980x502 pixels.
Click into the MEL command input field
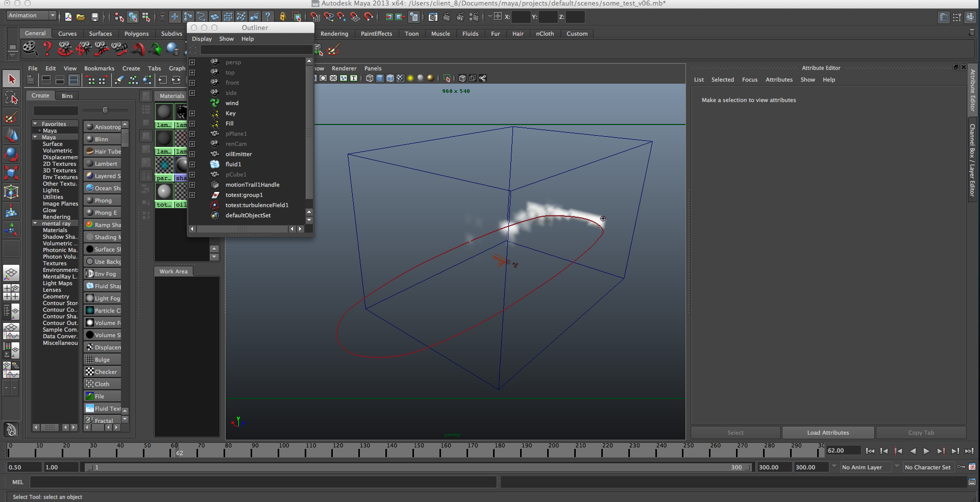[x=263, y=482]
